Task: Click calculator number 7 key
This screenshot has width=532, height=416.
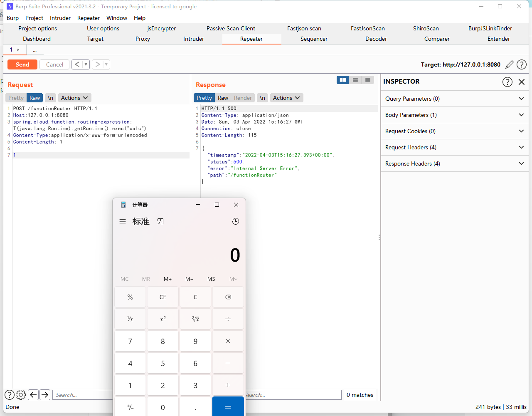Action: [130, 341]
